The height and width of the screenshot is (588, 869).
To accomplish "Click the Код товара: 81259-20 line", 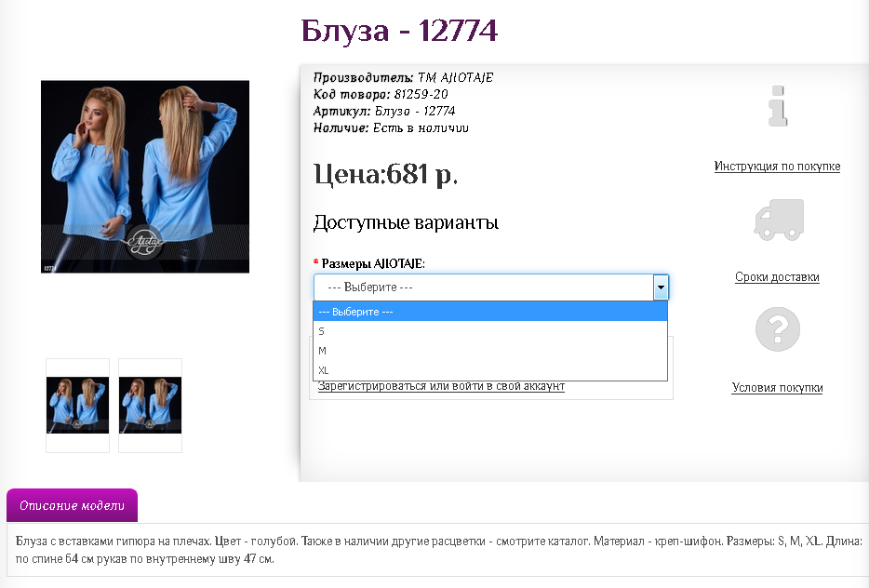I will (x=381, y=94).
